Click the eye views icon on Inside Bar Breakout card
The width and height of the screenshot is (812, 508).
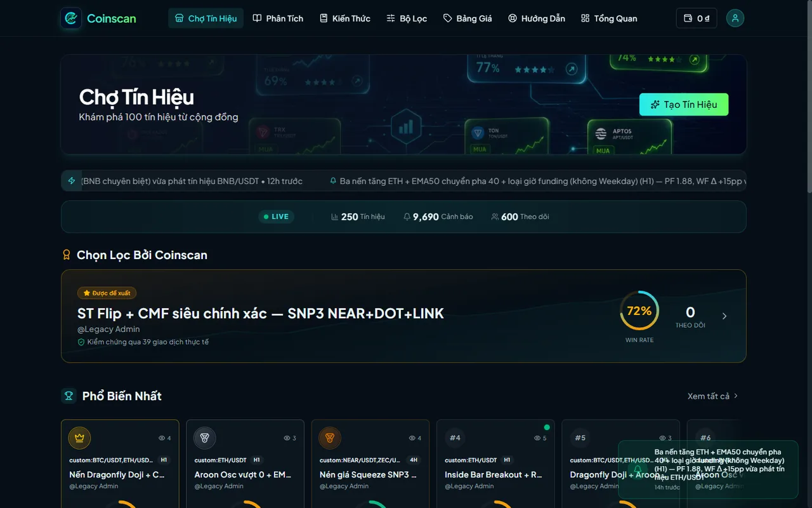coord(537,438)
